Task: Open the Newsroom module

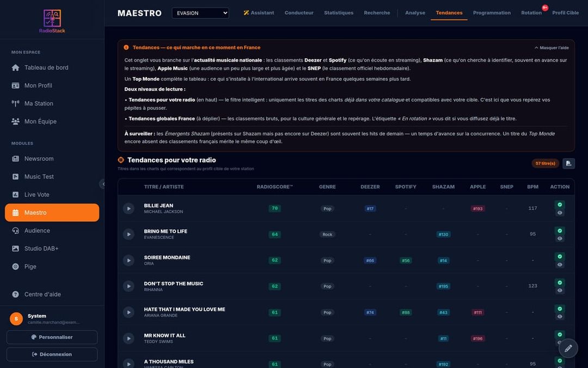Action: click(52, 159)
